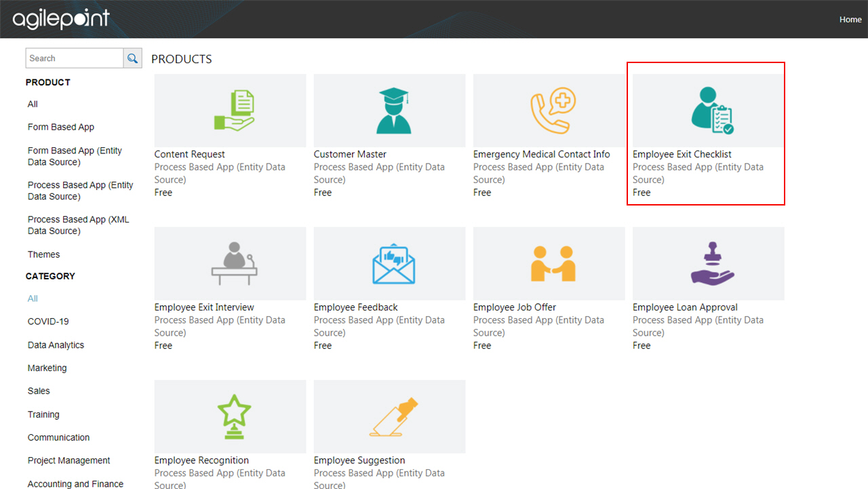
Task: Select All under PRODUCT filter
Action: pyautogui.click(x=33, y=104)
